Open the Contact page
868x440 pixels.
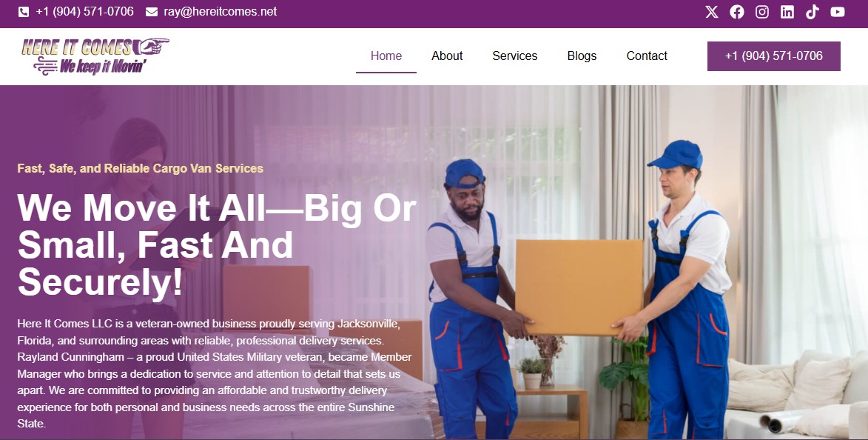647,56
